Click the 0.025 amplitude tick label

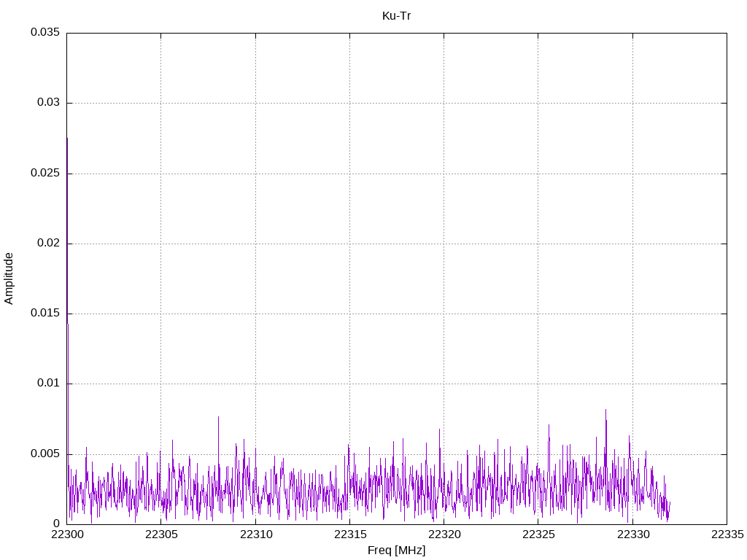point(44,174)
